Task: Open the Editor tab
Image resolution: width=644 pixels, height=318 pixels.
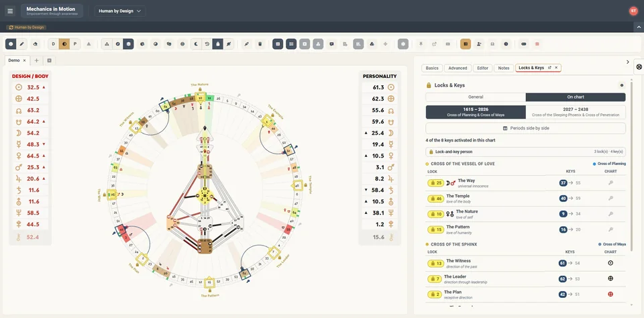Action: point(482,68)
